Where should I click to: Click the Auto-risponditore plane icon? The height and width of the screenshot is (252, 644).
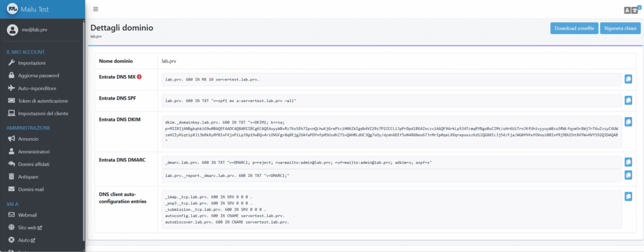[11, 88]
